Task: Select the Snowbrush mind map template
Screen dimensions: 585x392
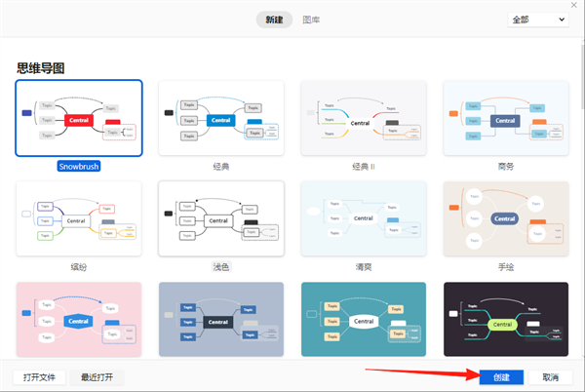Action: [x=79, y=118]
